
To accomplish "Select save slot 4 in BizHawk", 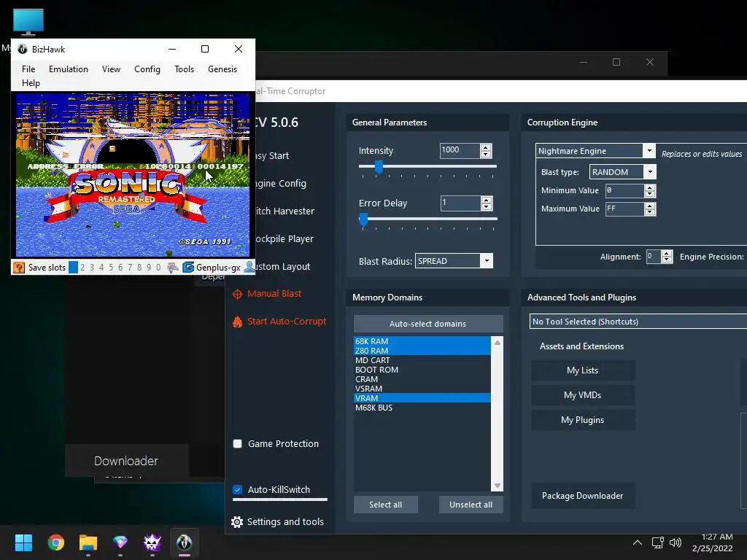I will click(x=101, y=267).
